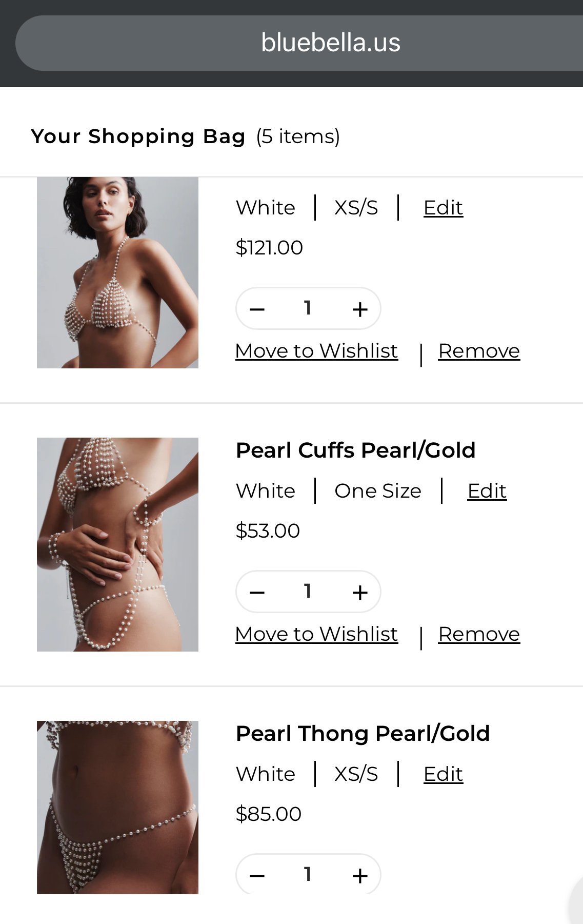
Task: Remove Pearl Cuffs from the bag
Action: (x=479, y=634)
